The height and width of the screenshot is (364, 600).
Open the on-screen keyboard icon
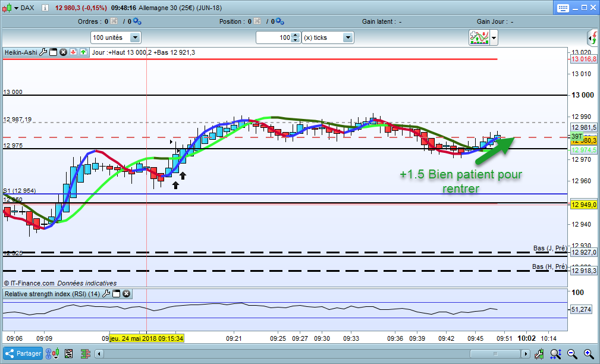click(x=563, y=8)
